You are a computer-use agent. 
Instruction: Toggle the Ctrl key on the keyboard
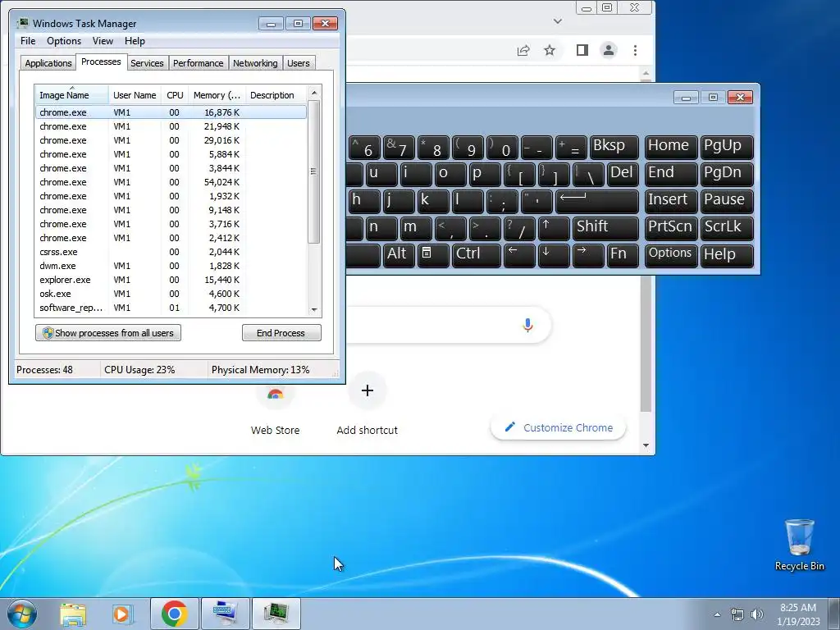(x=477, y=256)
